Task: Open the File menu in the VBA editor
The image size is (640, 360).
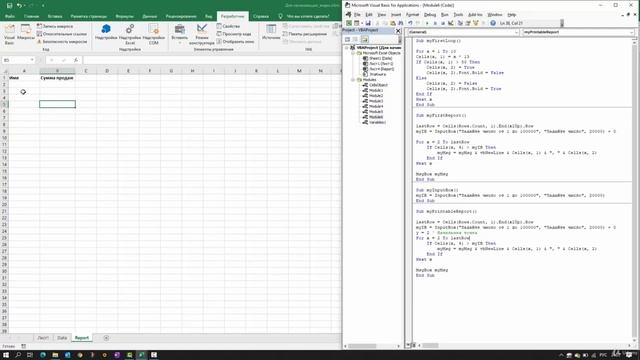Action: pyautogui.click(x=358, y=15)
